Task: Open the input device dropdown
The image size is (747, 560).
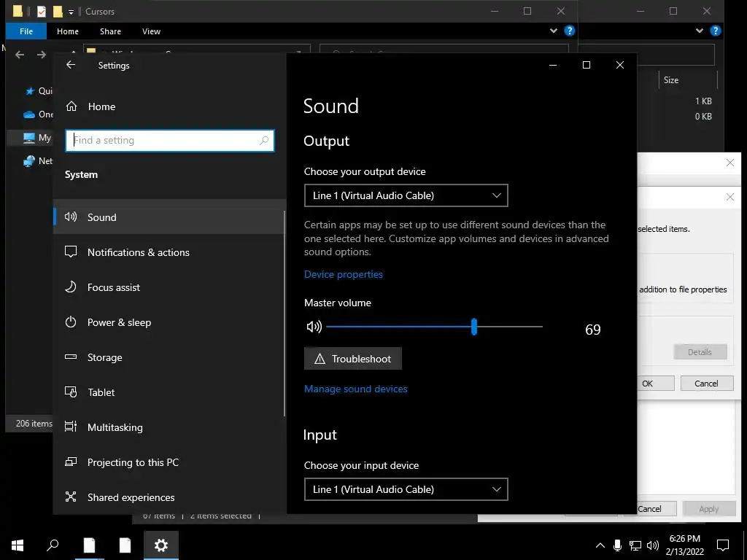Action: 406,489
